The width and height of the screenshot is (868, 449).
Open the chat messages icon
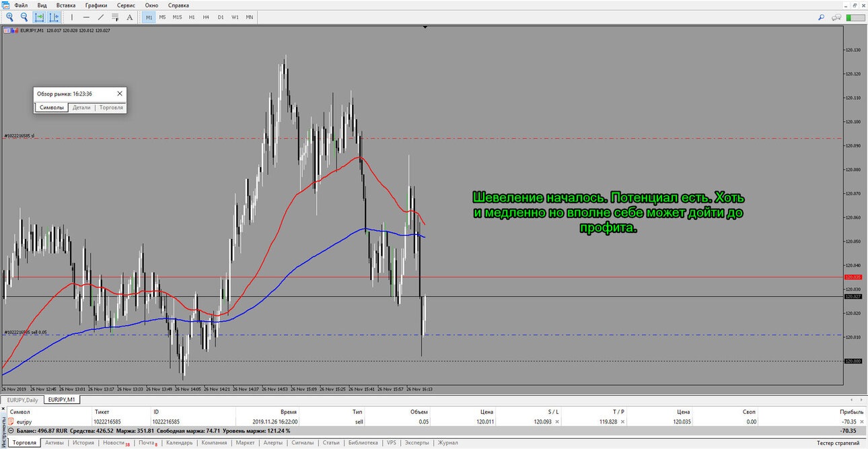pyautogui.click(x=838, y=17)
